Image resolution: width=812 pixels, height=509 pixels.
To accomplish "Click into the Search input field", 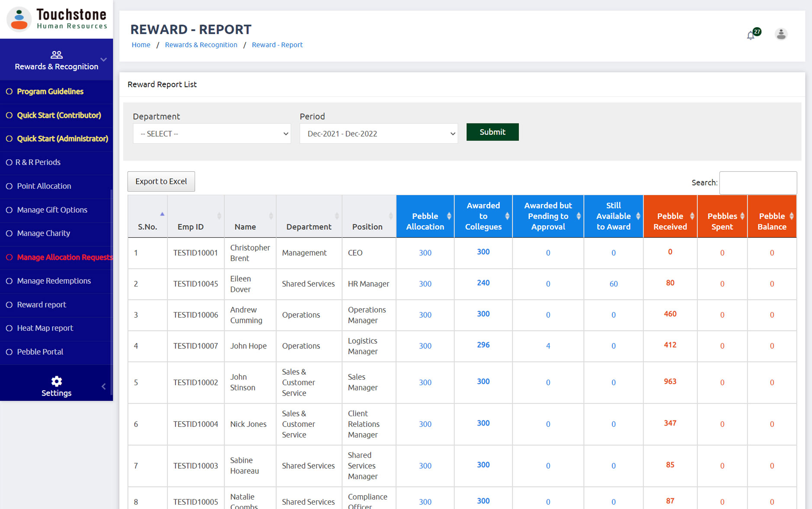I will pyautogui.click(x=757, y=183).
